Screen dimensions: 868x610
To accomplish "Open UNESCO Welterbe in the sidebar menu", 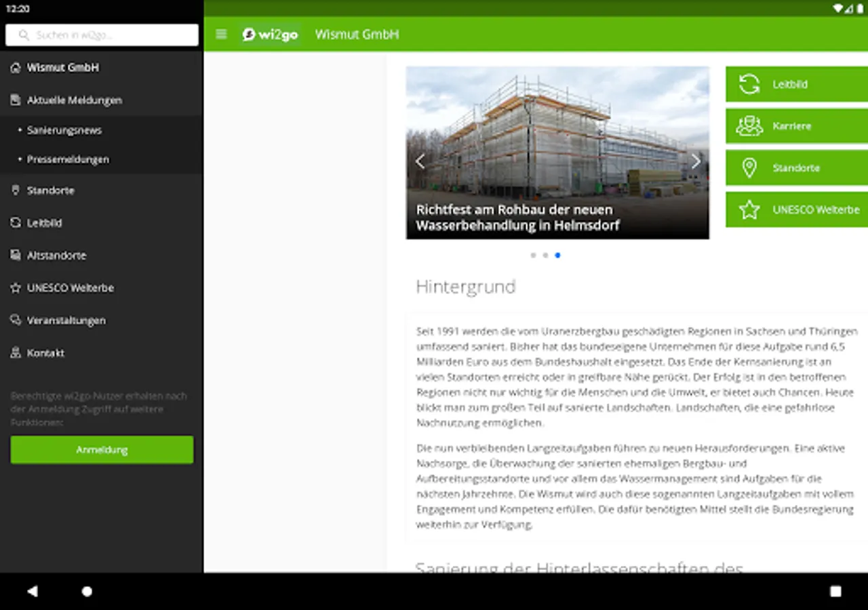I will coord(102,288).
